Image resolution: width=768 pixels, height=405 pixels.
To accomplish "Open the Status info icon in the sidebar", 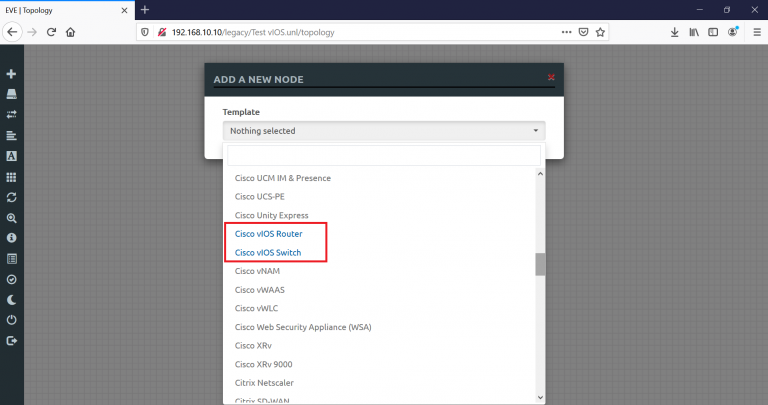I will pyautogui.click(x=11, y=238).
